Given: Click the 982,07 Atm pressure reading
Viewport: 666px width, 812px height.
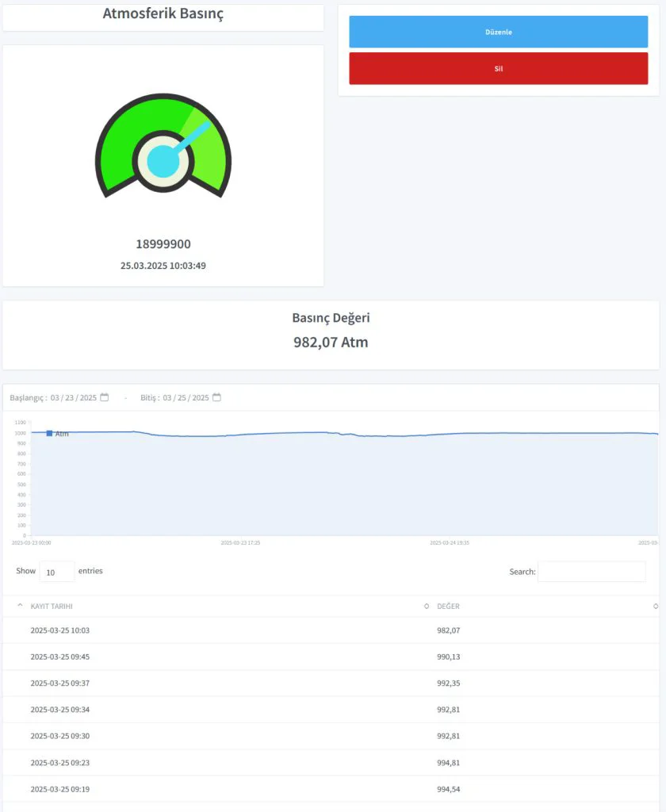Looking at the screenshot, I should (331, 343).
